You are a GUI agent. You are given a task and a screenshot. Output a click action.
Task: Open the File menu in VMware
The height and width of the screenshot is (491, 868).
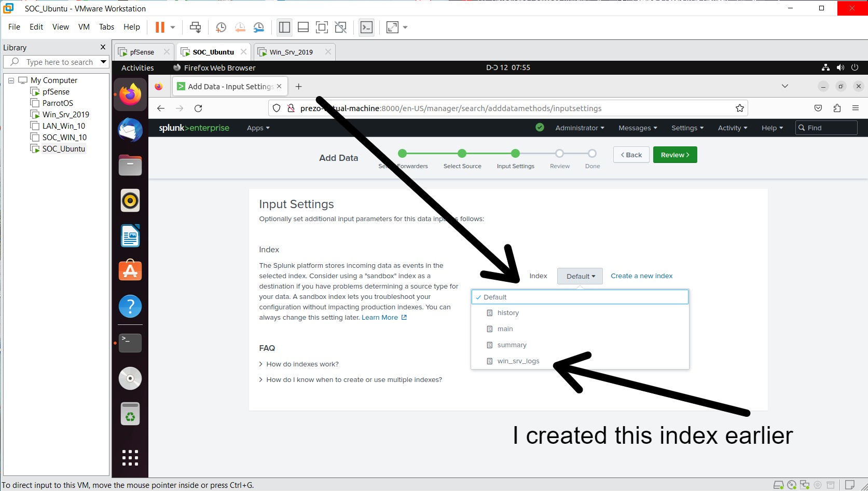[15, 27]
